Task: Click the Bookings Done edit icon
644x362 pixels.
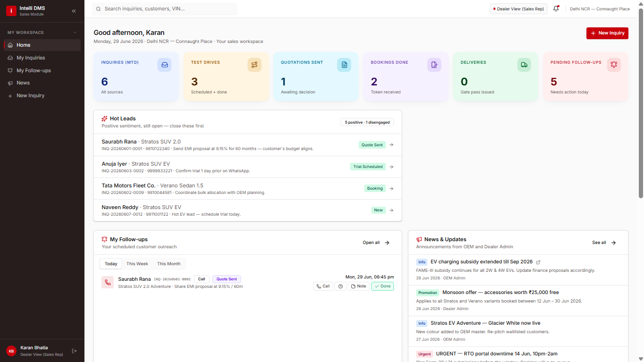Action: [x=434, y=65]
